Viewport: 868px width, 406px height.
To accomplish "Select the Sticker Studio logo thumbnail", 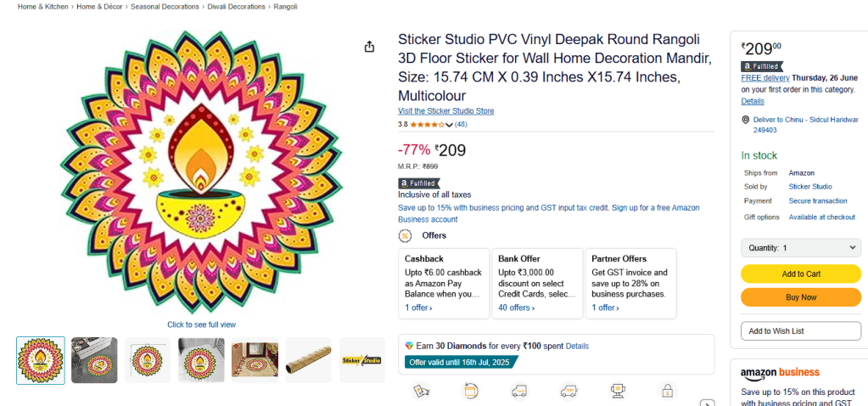I will pos(362,360).
